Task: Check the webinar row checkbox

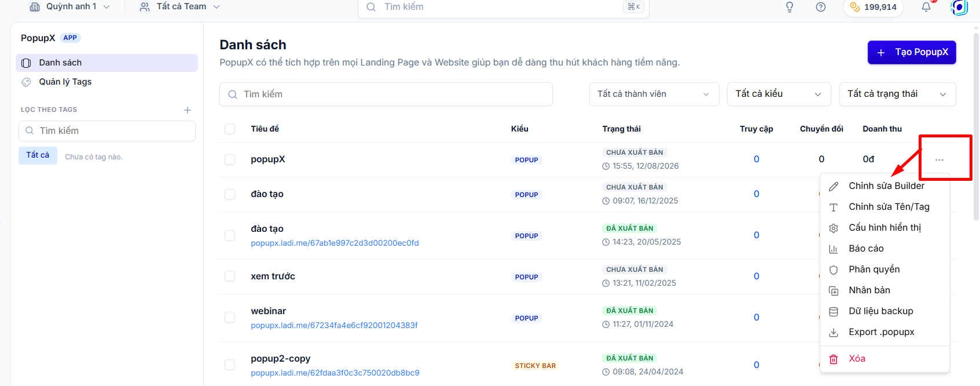Action: 230,318
